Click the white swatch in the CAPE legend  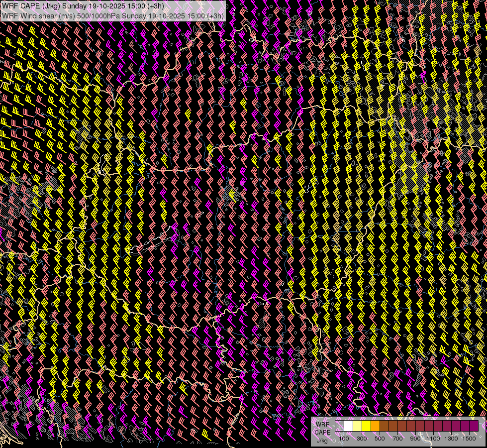click(348, 426)
